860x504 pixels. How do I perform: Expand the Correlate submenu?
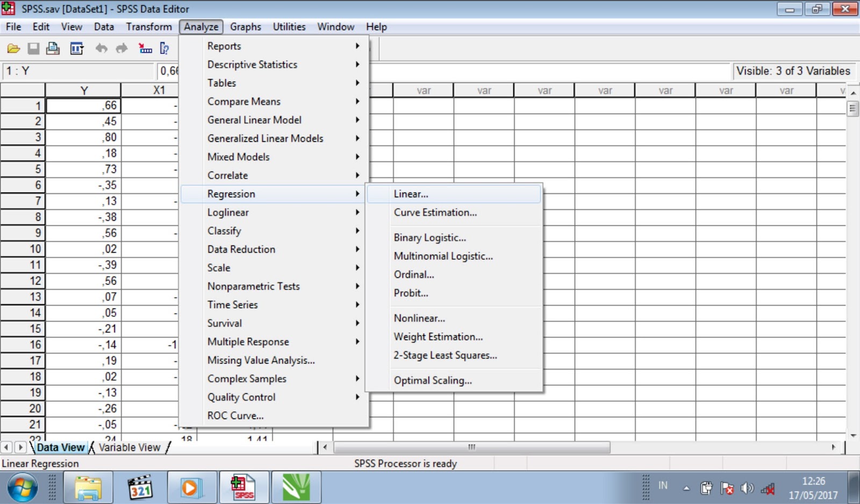pyautogui.click(x=274, y=175)
